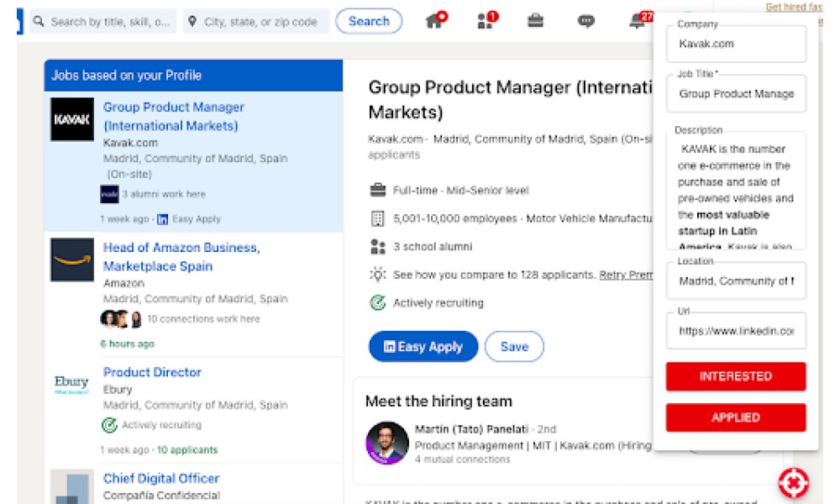Click the '4 mutual connections' text

tap(462, 459)
